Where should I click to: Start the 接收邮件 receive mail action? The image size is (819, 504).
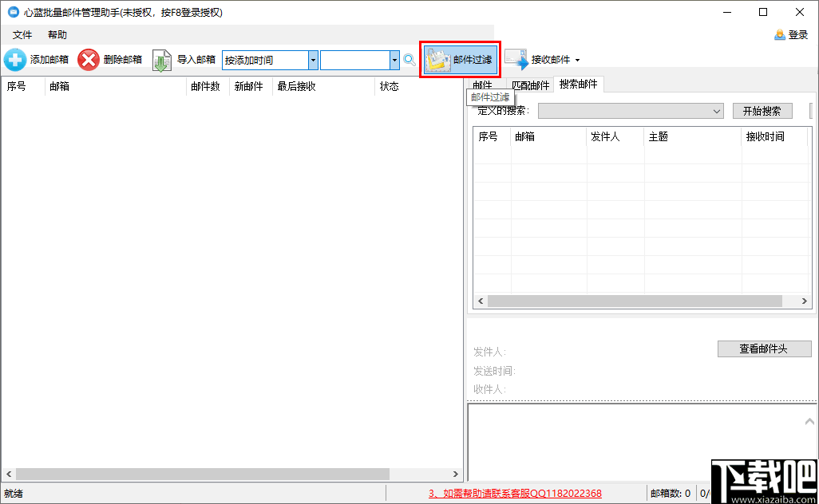pos(516,59)
